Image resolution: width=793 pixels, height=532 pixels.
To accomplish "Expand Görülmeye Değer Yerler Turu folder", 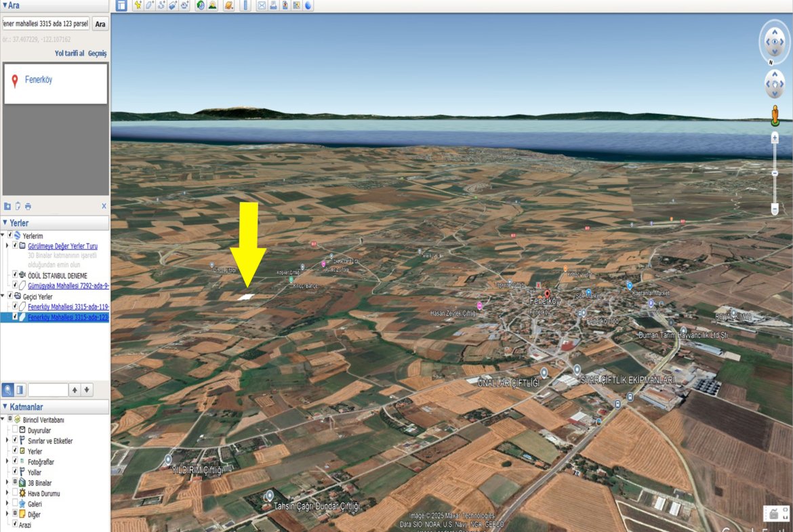I will (7, 246).
